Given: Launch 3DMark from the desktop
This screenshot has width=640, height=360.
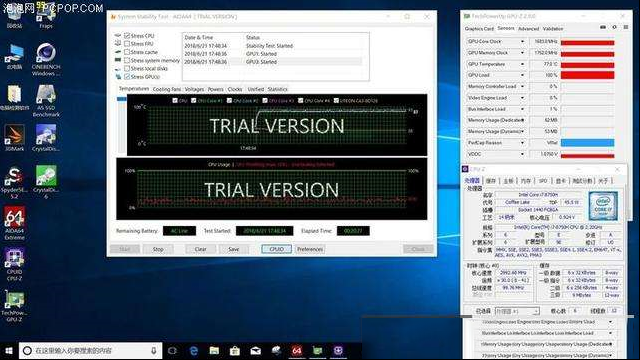Looking at the screenshot, I should (x=14, y=138).
